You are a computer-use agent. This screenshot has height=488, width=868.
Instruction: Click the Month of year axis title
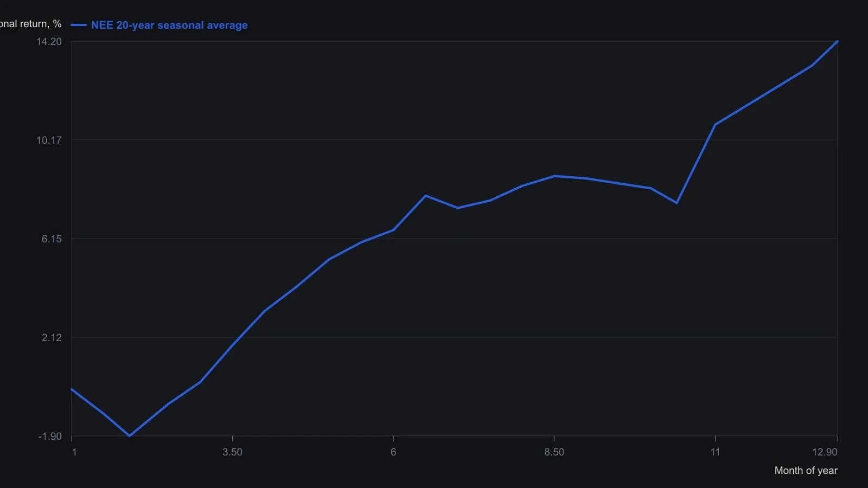806,470
